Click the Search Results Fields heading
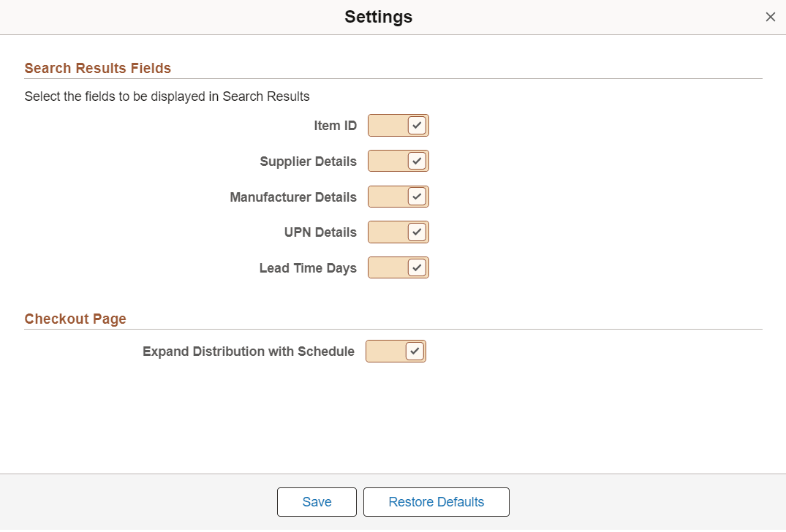 97,68
